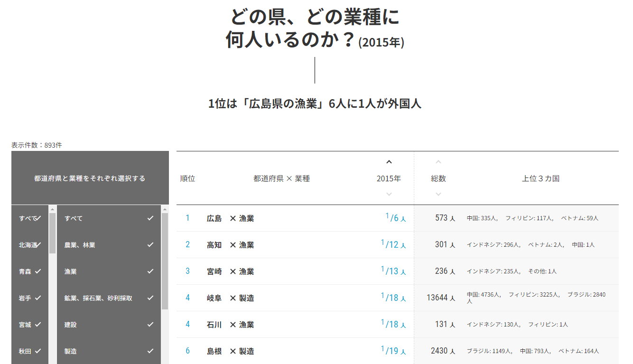Click the 1/12人 ratio value

(393, 244)
